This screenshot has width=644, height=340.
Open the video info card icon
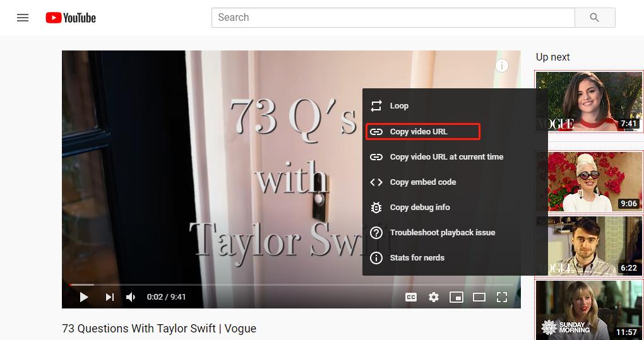[x=501, y=66]
